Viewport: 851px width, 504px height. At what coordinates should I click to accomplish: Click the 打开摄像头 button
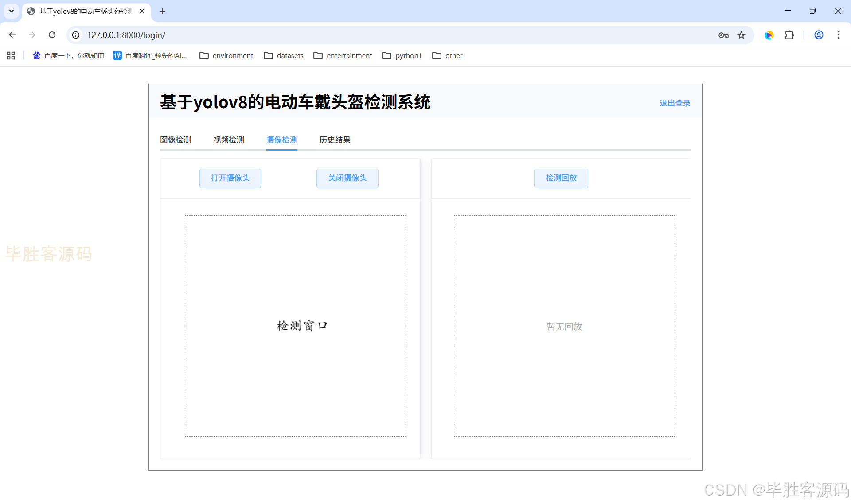(230, 178)
